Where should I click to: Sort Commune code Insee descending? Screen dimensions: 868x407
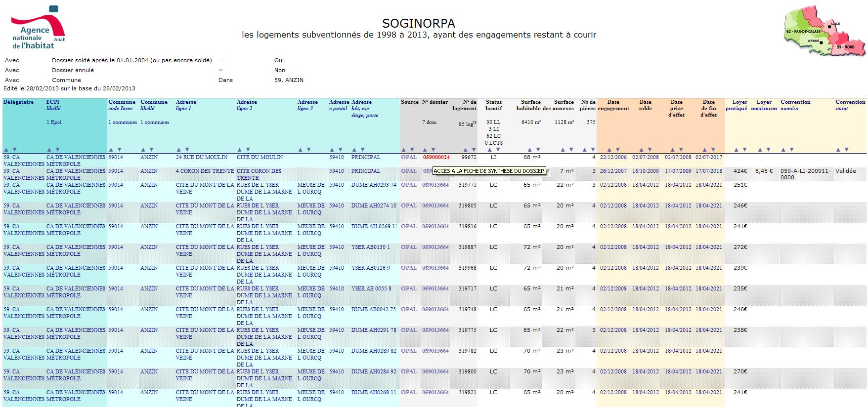coord(120,150)
